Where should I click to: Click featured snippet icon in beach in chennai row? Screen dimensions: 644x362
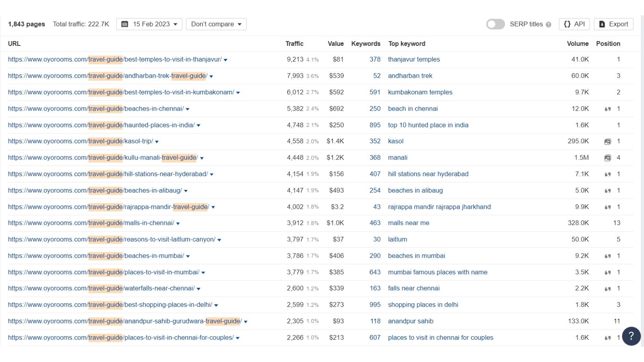(608, 109)
